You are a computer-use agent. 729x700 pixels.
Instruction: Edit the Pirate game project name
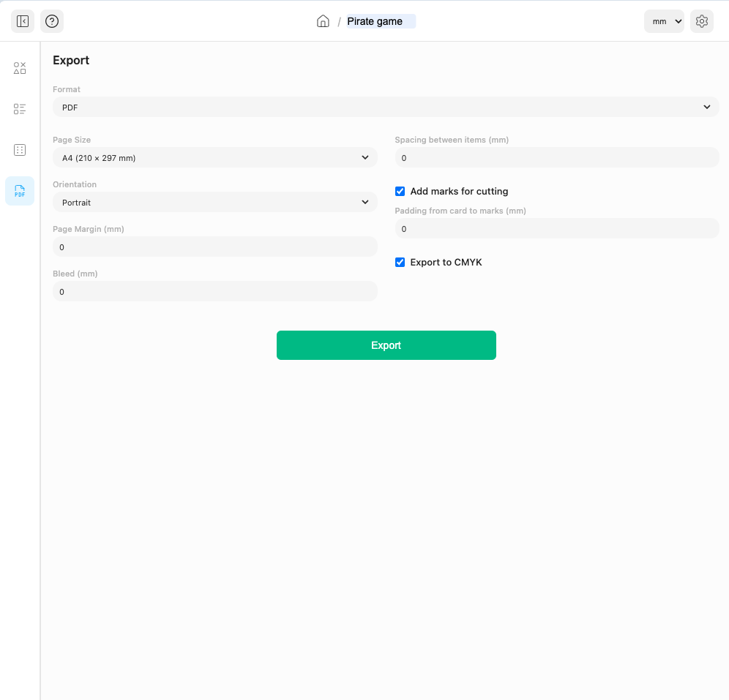point(381,21)
